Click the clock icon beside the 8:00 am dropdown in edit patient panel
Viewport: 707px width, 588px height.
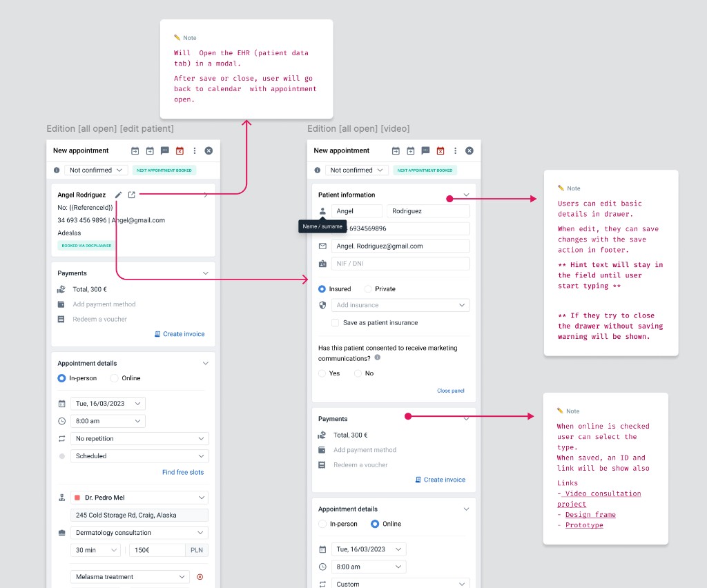pos(61,421)
